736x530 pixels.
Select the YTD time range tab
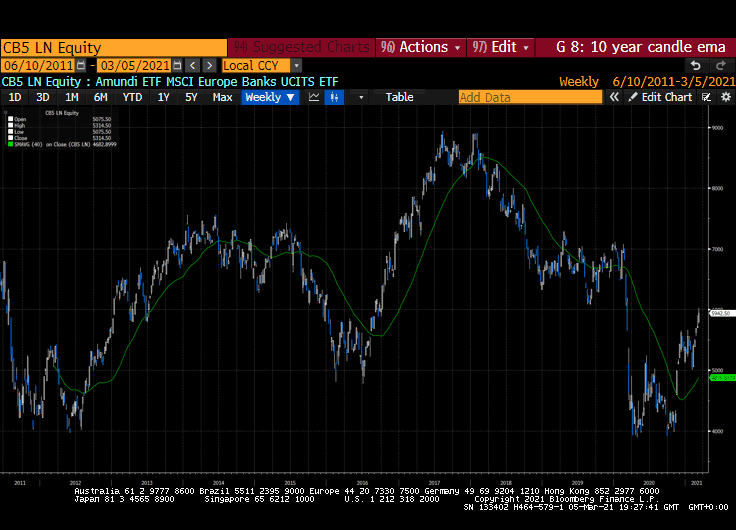point(132,97)
